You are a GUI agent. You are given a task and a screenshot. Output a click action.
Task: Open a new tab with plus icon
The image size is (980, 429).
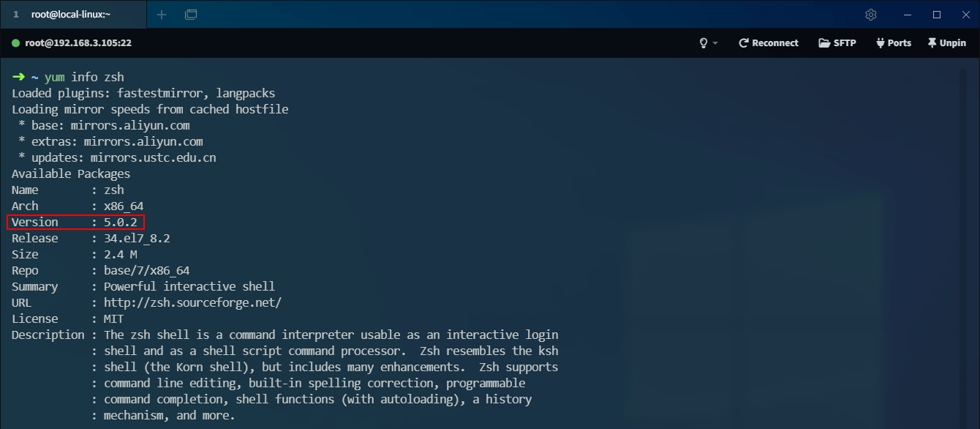162,15
